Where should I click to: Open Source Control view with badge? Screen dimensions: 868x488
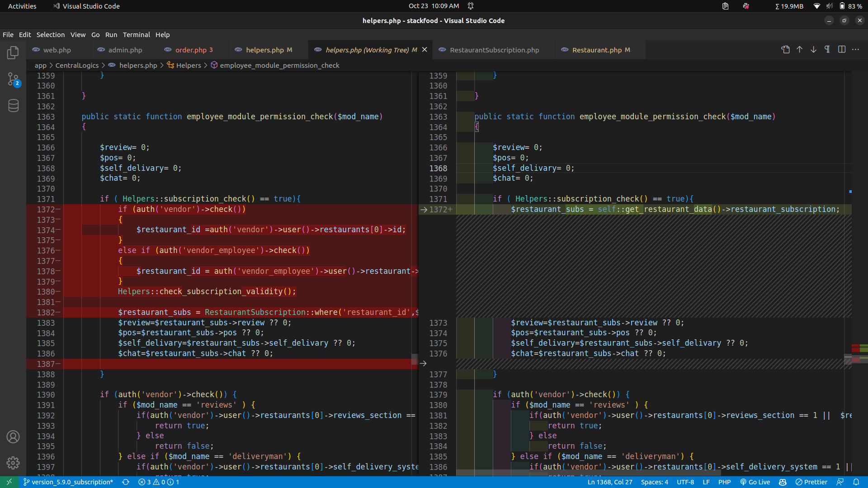click(13, 80)
